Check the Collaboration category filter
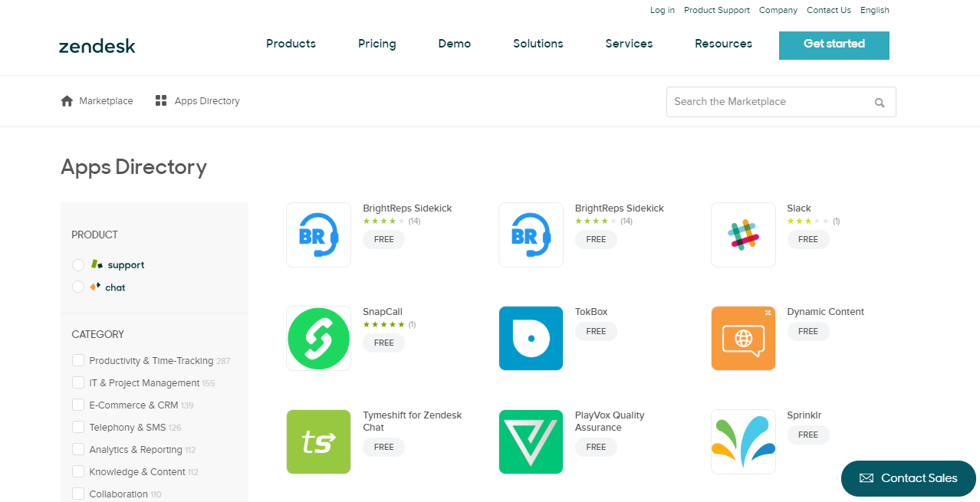The height and width of the screenshot is (502, 980). pyautogui.click(x=78, y=494)
